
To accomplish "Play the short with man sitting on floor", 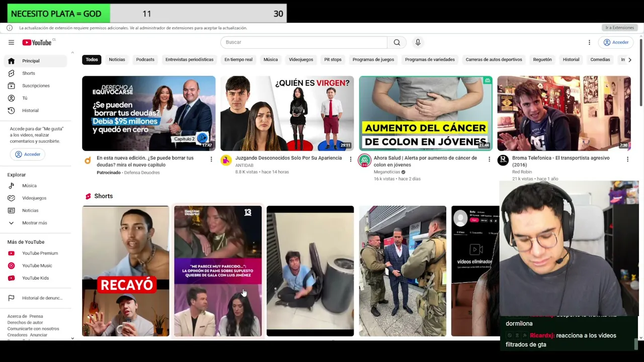I will pos(310,271).
